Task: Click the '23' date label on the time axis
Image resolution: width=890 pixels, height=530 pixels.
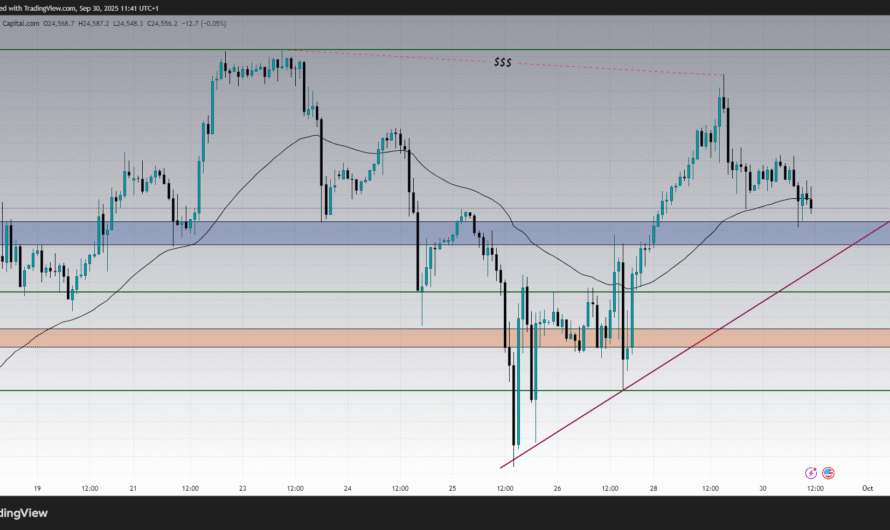Action: click(243, 488)
